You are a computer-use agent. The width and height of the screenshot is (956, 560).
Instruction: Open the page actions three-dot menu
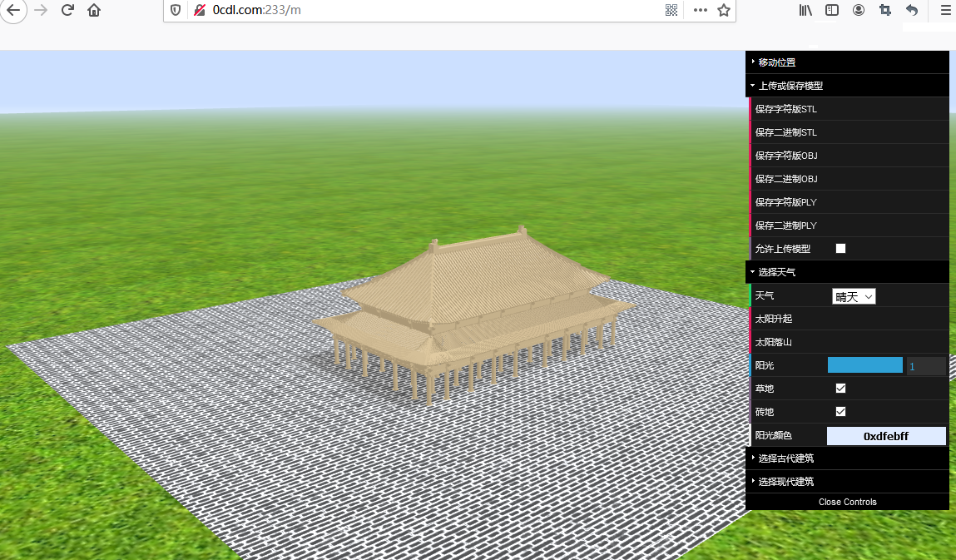pyautogui.click(x=700, y=10)
